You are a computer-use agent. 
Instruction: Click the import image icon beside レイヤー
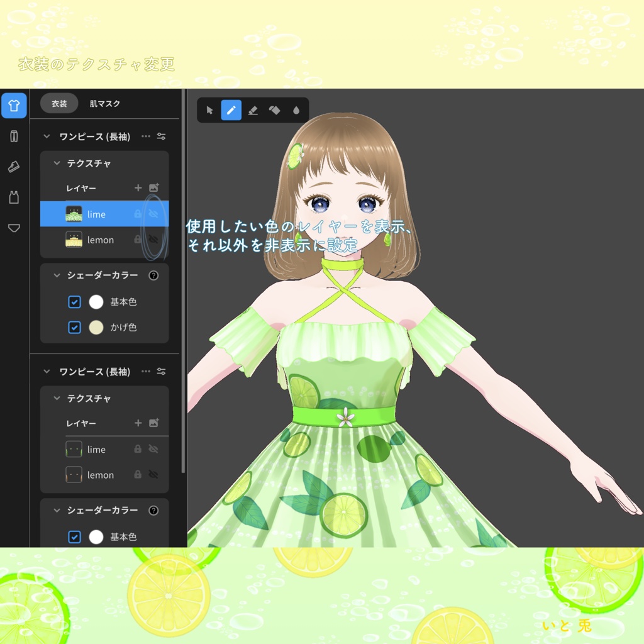point(155,187)
